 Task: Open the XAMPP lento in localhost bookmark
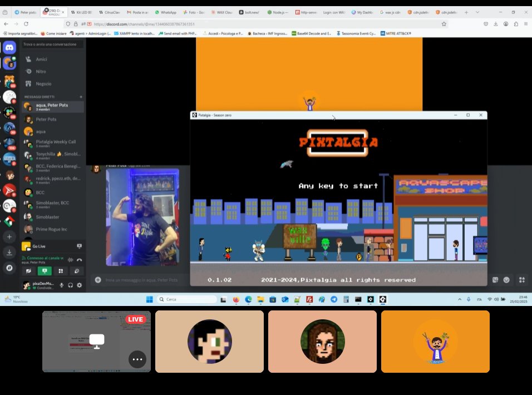click(134, 33)
